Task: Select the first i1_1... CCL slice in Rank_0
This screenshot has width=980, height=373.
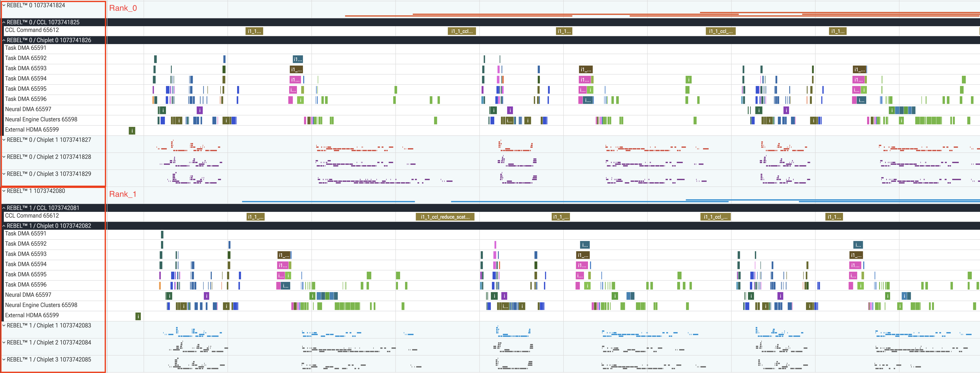Action: 254,31
